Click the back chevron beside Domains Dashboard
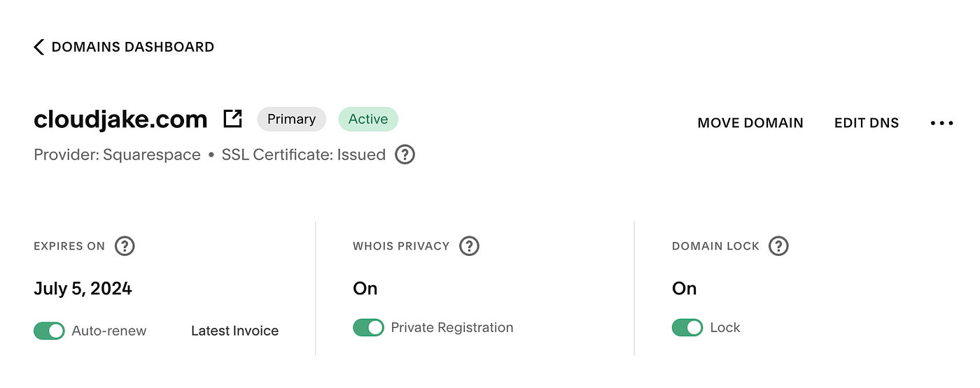The height and width of the screenshot is (388, 980). (38, 47)
